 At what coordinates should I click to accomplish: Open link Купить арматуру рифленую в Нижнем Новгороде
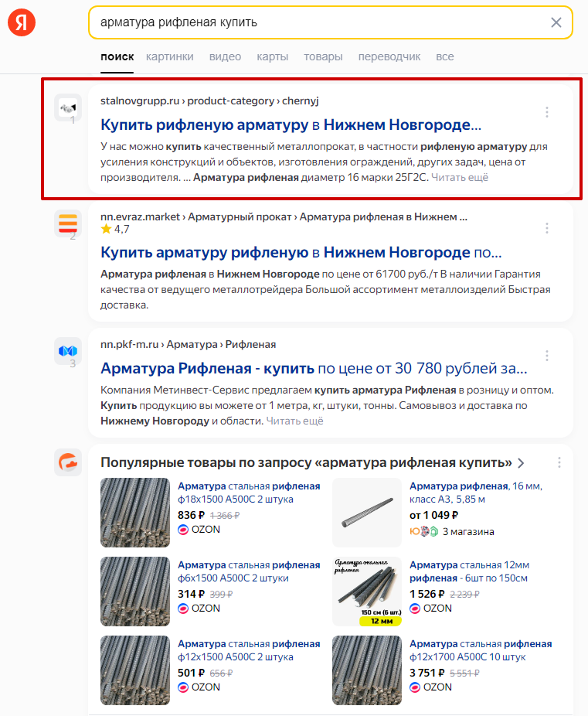coord(301,252)
